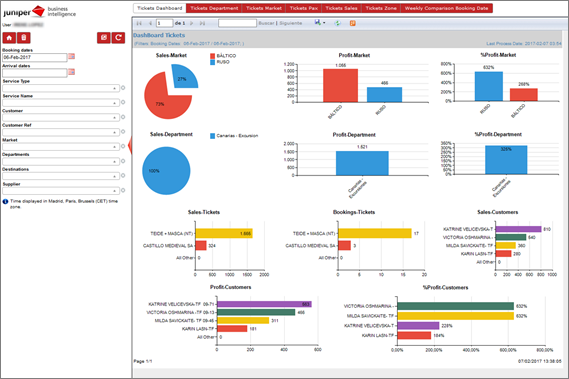
Task: Open the Booking dates calendar picker
Action: coord(72,57)
